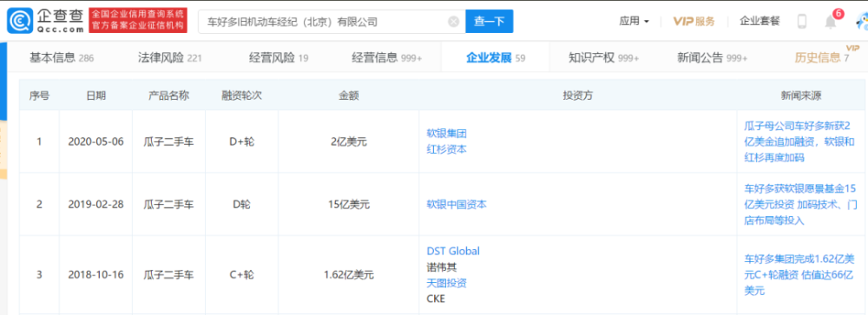
Task: Open news link about 1.62亿美元 C+轮融资
Action: pos(800,274)
